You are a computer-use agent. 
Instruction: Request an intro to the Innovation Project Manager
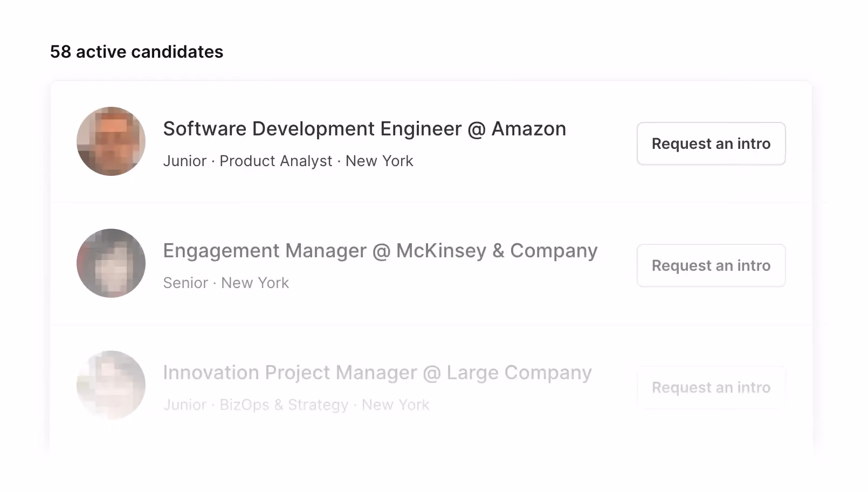[x=711, y=387]
